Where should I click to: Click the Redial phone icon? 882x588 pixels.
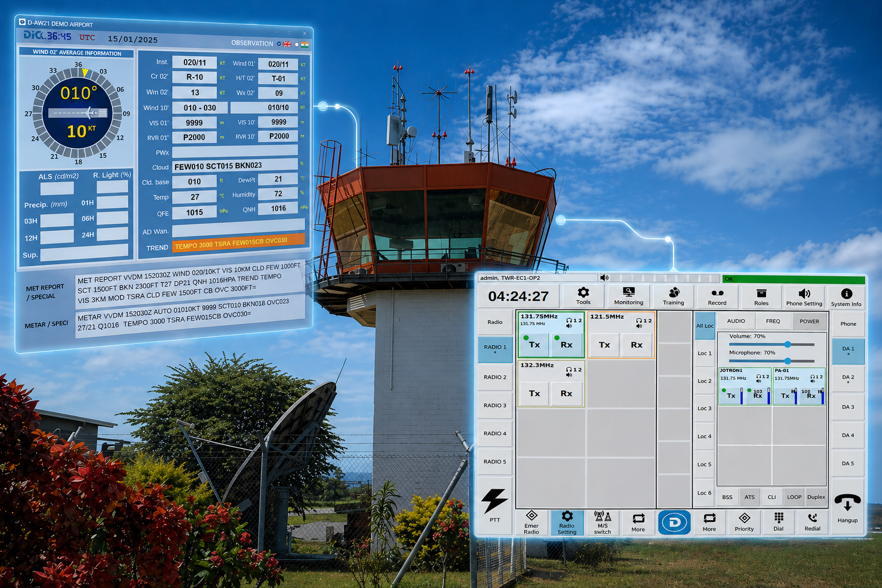click(x=813, y=517)
